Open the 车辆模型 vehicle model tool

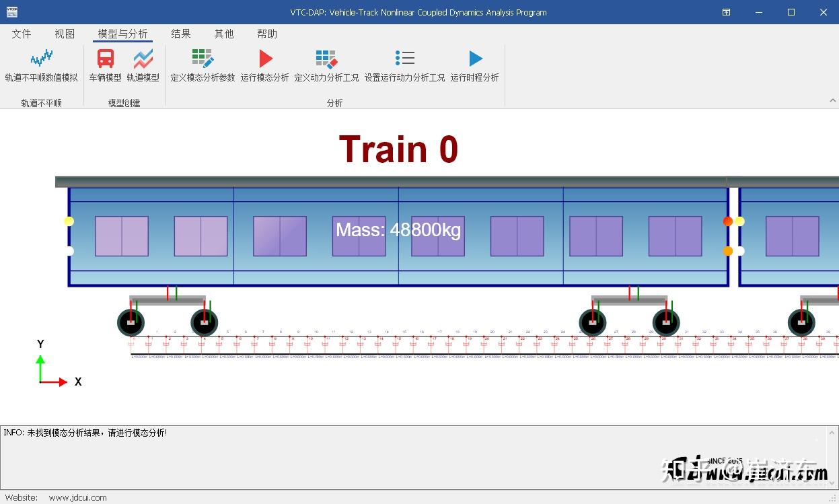[x=105, y=65]
